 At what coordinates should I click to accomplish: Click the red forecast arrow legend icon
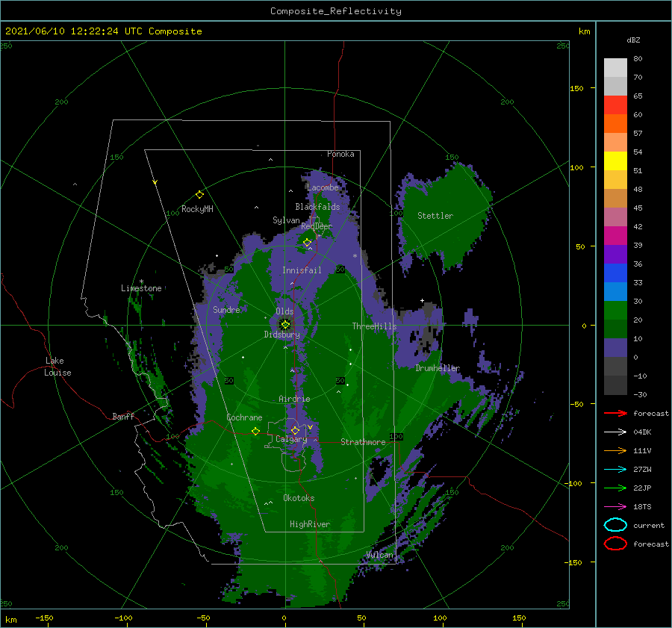click(x=615, y=413)
